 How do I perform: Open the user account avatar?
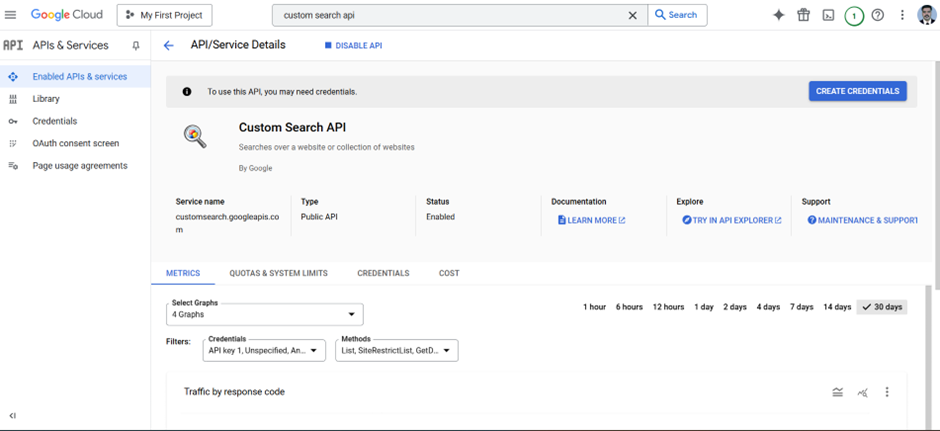(x=927, y=15)
